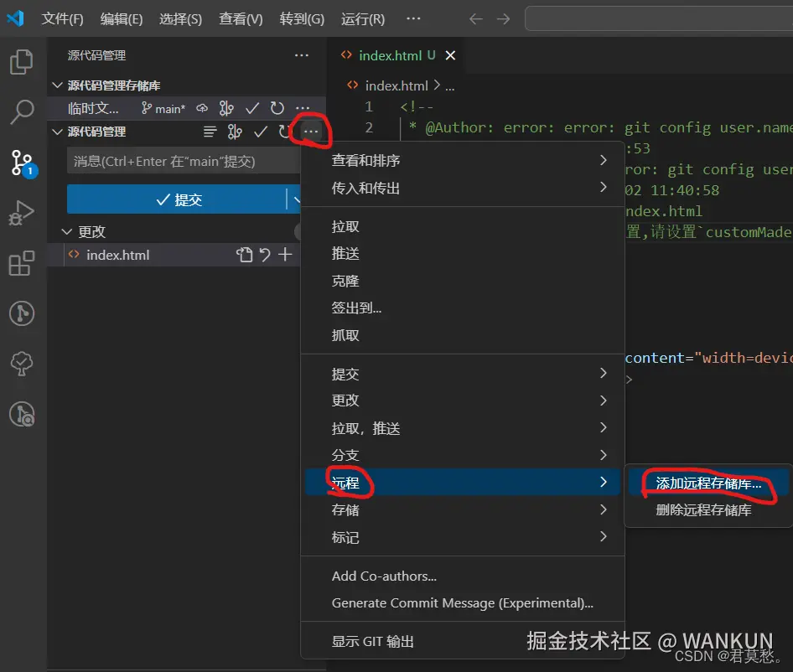This screenshot has width=793, height=672.
Task: Open the 查看(V) menu
Action: [x=241, y=19]
